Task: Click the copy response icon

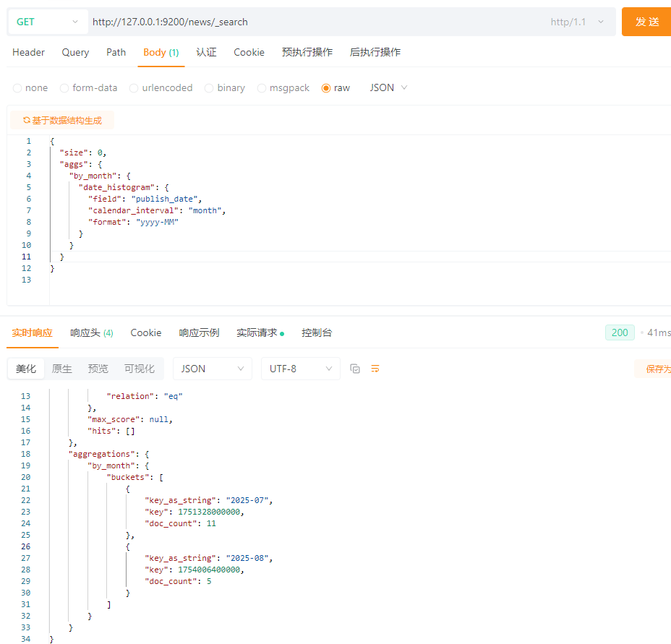Action: point(355,369)
